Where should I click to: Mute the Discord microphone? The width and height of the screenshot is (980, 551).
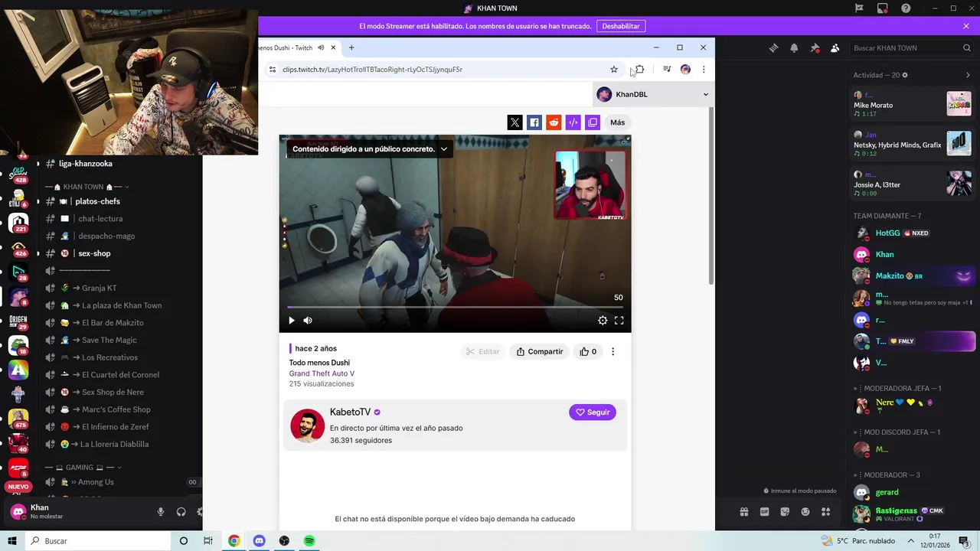[161, 512]
